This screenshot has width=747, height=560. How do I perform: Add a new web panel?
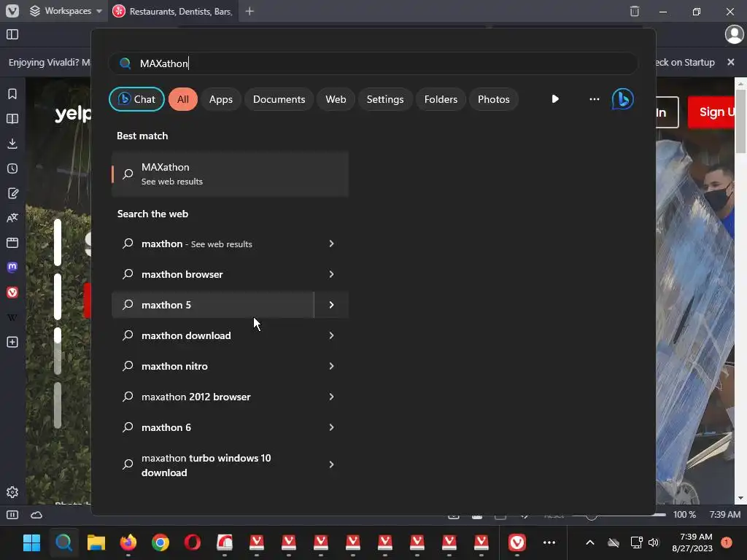[x=12, y=342]
